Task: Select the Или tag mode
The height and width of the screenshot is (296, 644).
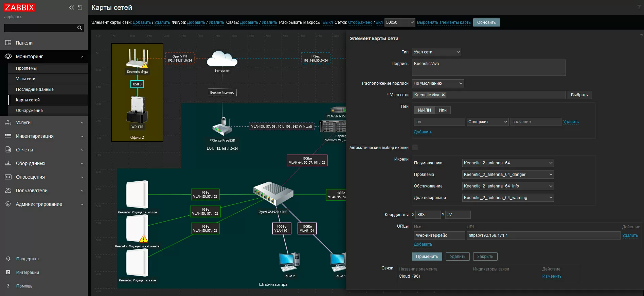Action: click(x=443, y=110)
